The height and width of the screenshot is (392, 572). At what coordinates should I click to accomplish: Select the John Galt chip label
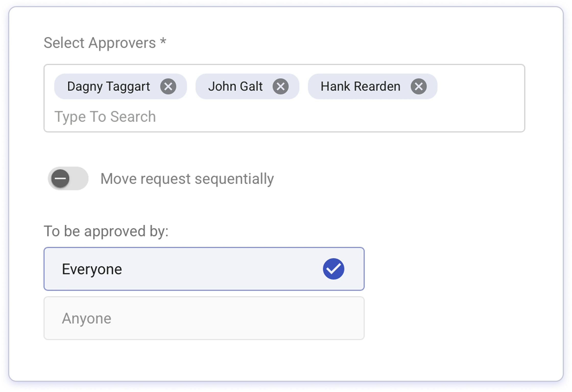pyautogui.click(x=235, y=87)
